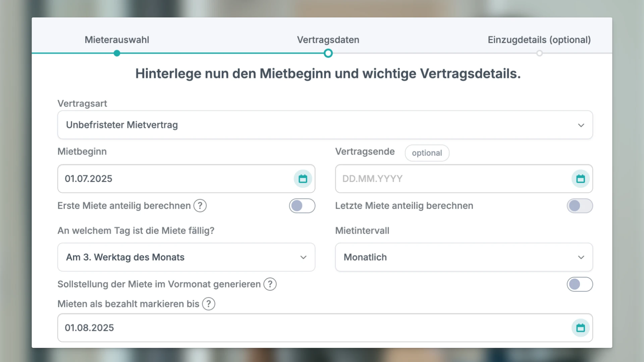Image resolution: width=644 pixels, height=362 pixels.
Task: Turn on Sollstellung im Vormonat generieren switch
Action: tap(580, 284)
